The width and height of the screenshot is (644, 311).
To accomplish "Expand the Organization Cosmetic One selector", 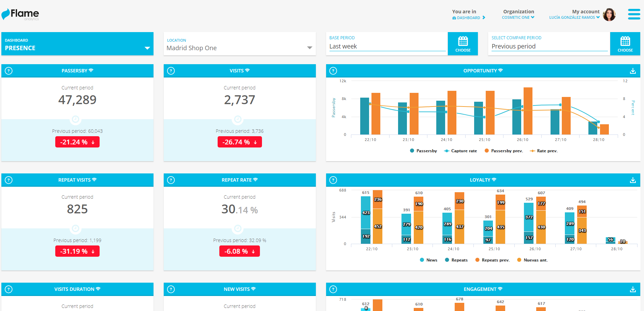I will pos(518,17).
